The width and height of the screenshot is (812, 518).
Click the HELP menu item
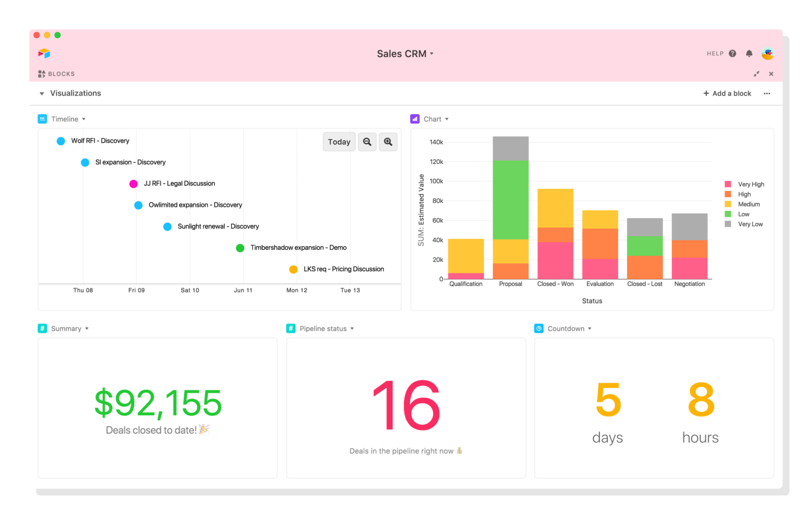click(714, 53)
